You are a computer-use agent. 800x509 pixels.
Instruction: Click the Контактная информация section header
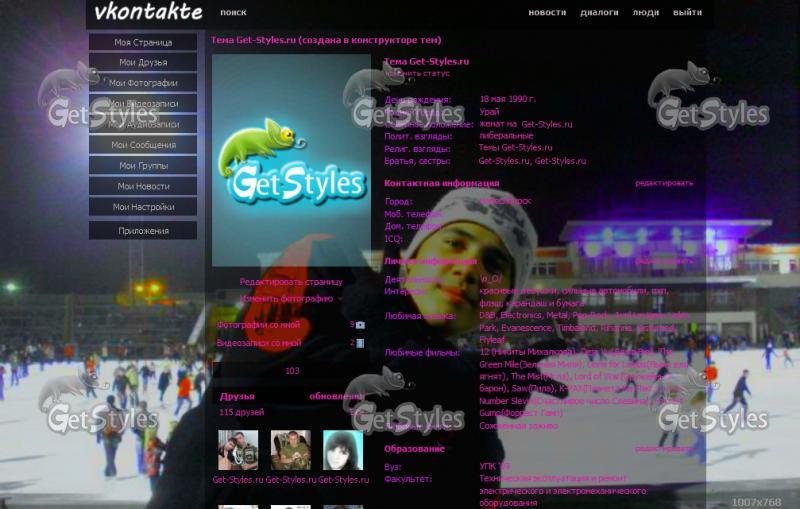pos(442,183)
